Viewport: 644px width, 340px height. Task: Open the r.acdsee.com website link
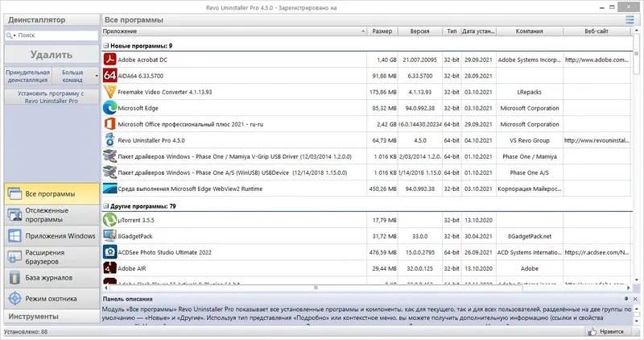(597, 252)
